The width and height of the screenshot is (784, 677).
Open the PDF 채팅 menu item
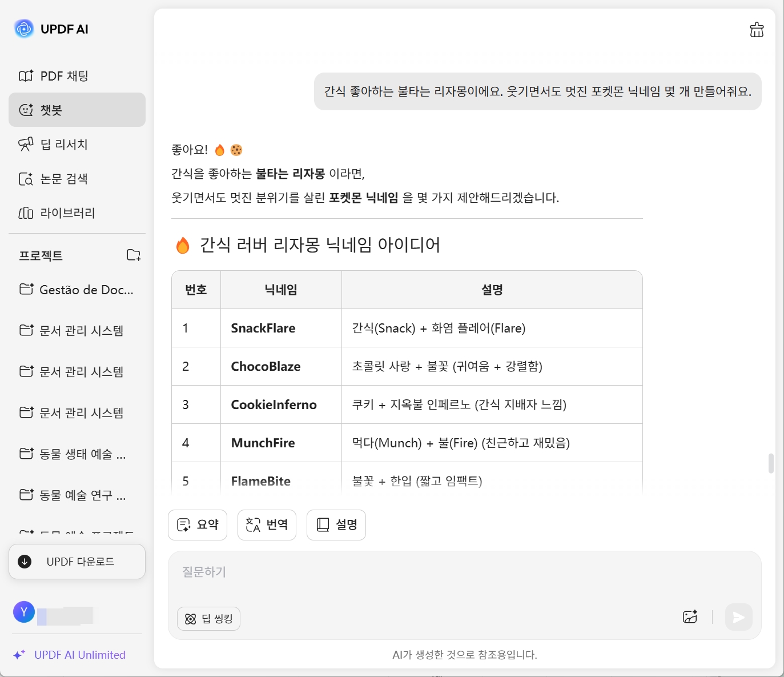(x=64, y=76)
